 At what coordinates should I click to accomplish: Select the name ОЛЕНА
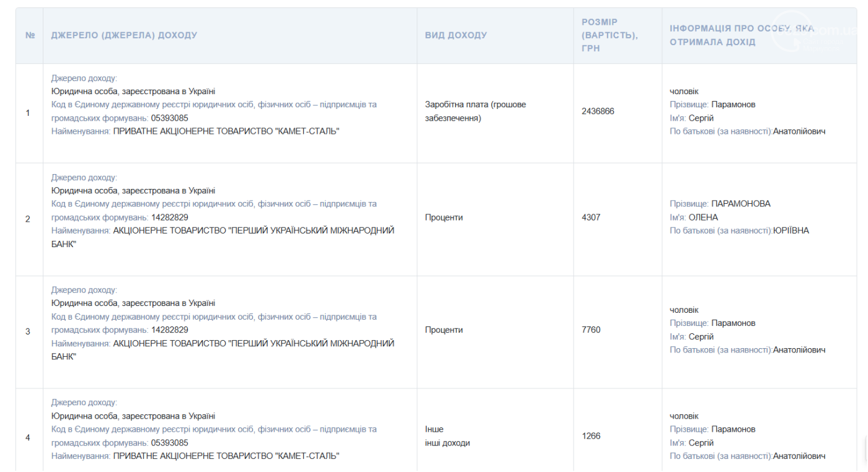pos(703,217)
